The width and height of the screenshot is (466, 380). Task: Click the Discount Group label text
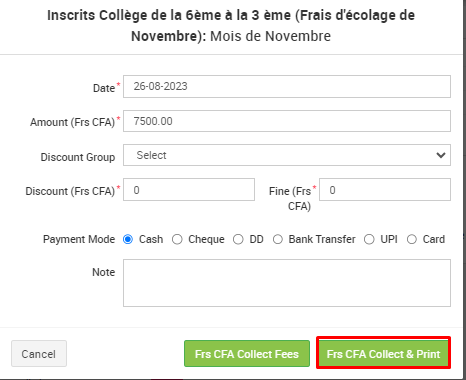78,157
